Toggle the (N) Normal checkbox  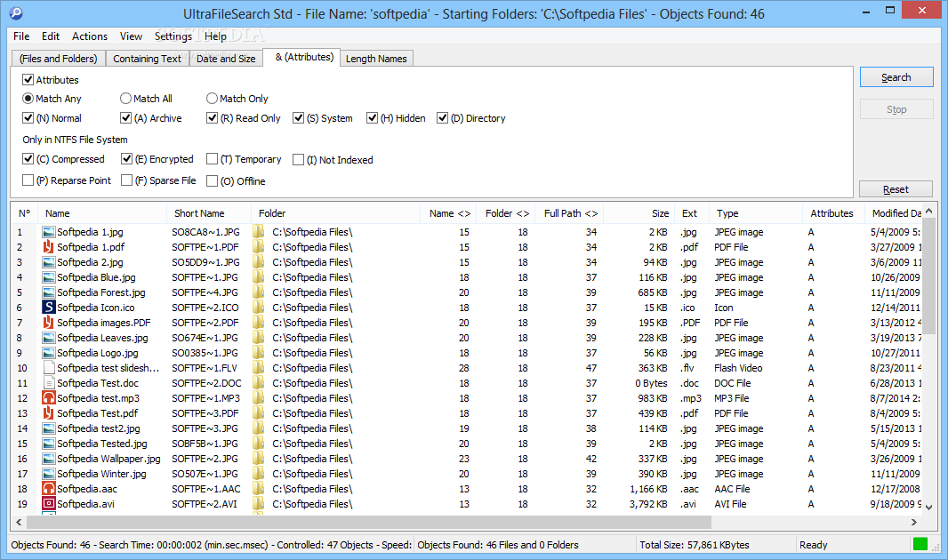[28, 118]
